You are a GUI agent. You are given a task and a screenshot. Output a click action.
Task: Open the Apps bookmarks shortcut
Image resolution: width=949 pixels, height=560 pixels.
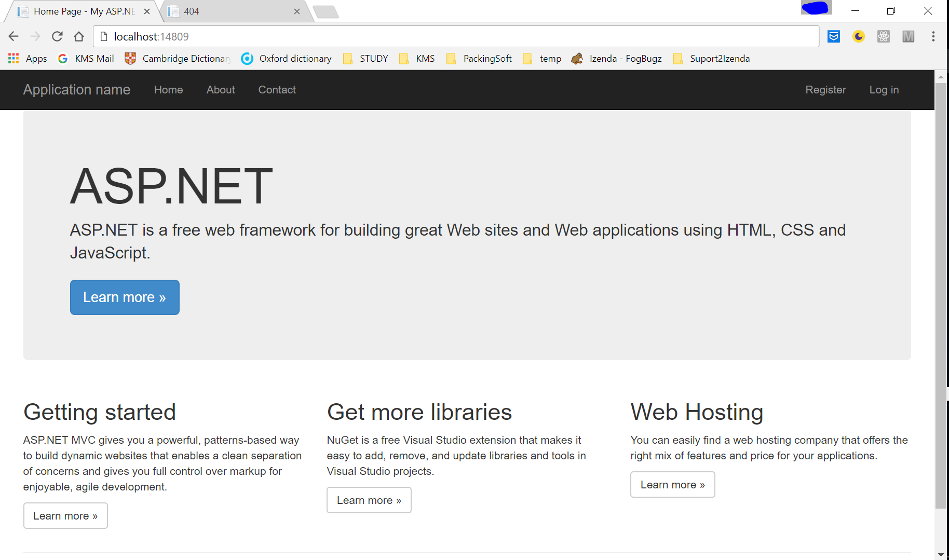28,59
